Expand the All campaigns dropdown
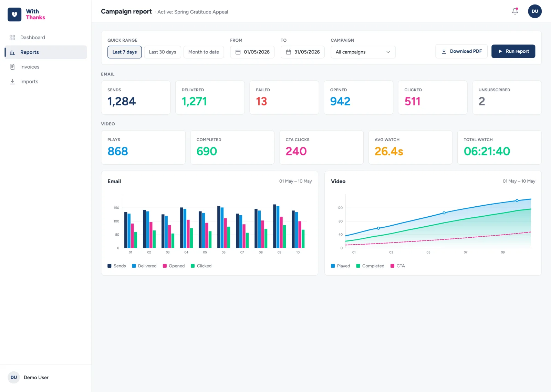Image resolution: width=551 pixels, height=392 pixels. tap(363, 52)
